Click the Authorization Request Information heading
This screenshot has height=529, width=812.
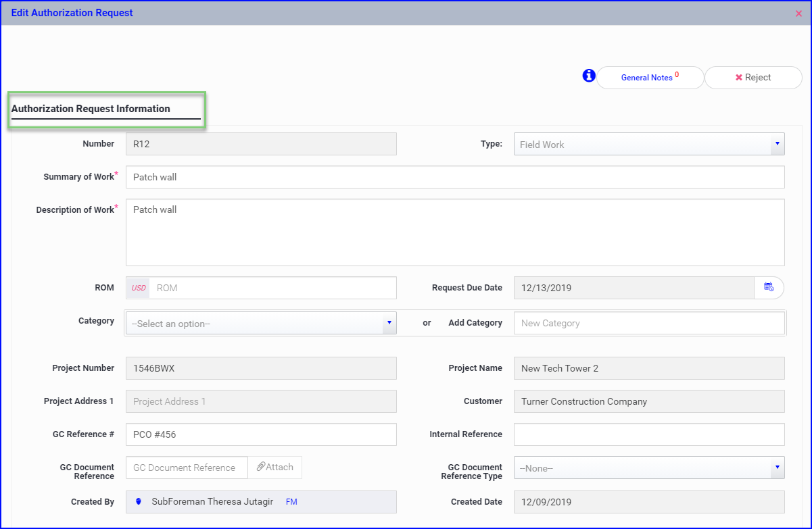[x=91, y=109]
